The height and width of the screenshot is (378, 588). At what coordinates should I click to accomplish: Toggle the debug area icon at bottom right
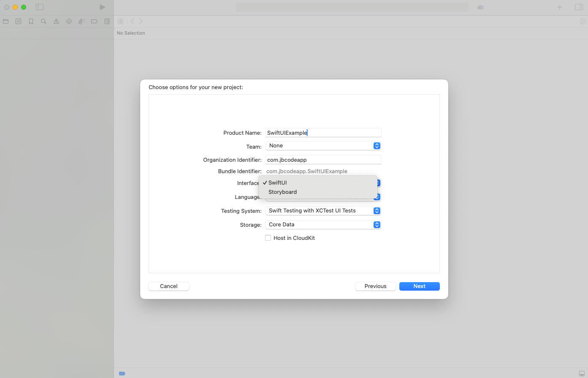pos(582,373)
